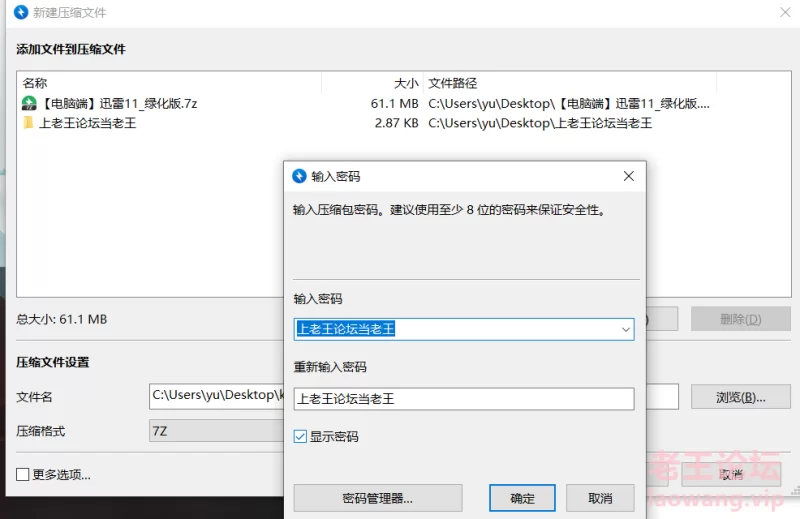Open the 密码管理器 button
Image resolution: width=800 pixels, height=519 pixels.
(378, 498)
